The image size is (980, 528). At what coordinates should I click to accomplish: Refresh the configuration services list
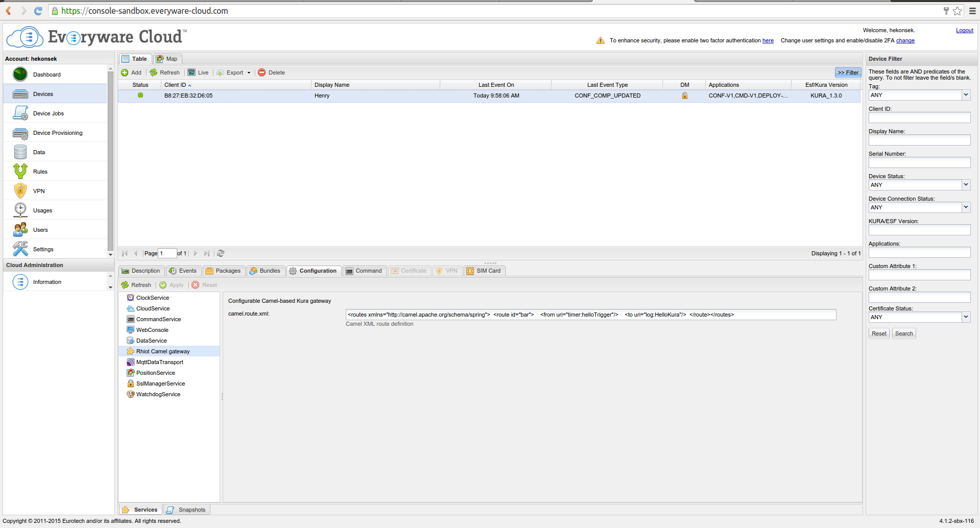coord(136,285)
